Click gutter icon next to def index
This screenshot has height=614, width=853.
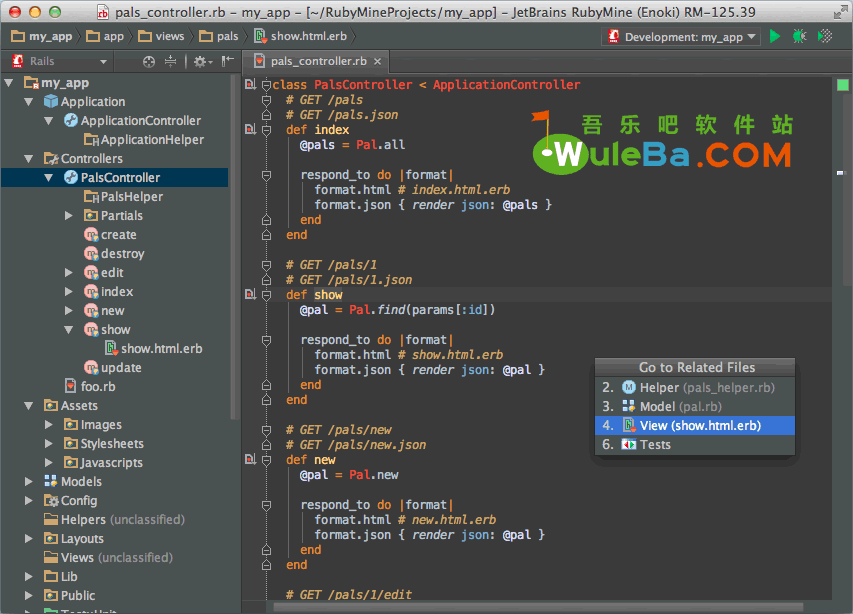(250, 129)
